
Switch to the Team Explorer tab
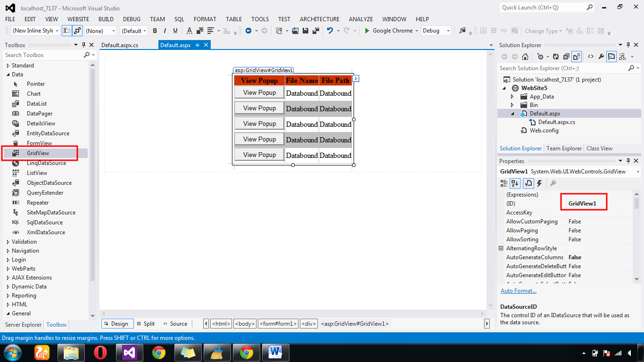[x=564, y=148]
